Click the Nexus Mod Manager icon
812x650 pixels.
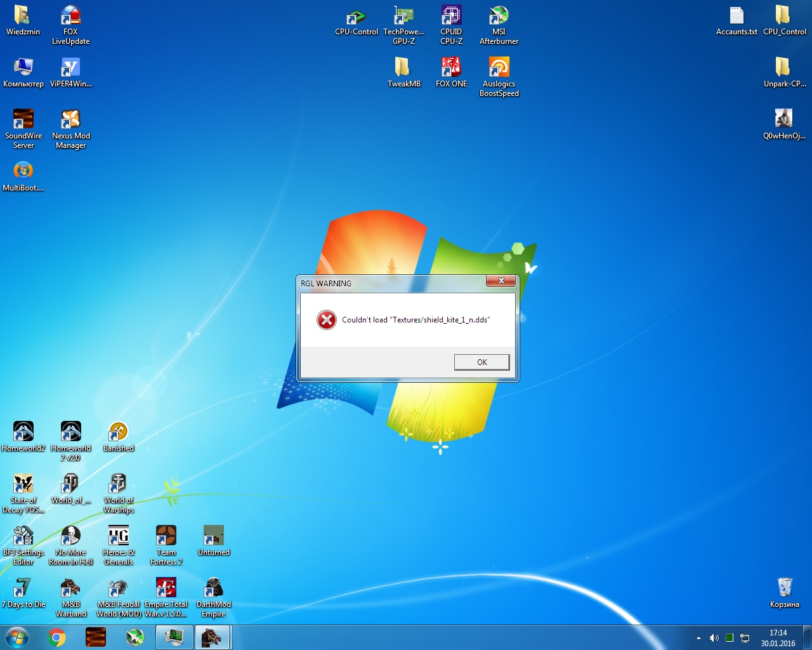click(70, 121)
